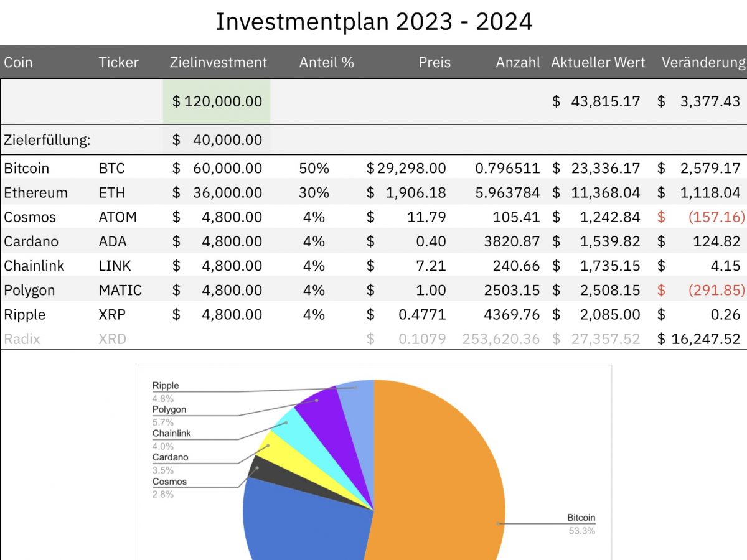Select the MATIC ticker cell
This screenshot has width=747, height=560.
120,290
